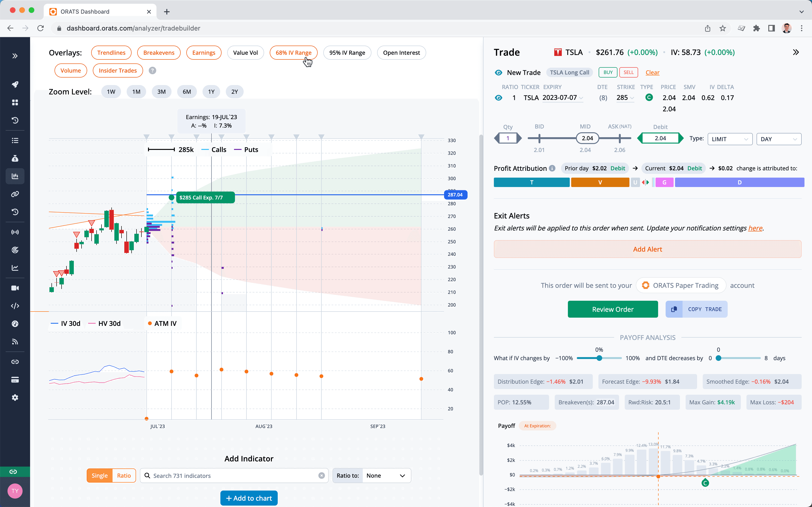This screenshot has width=812, height=507.
Task: Expand the left sidebar with double chevron
Action: pyautogui.click(x=15, y=56)
